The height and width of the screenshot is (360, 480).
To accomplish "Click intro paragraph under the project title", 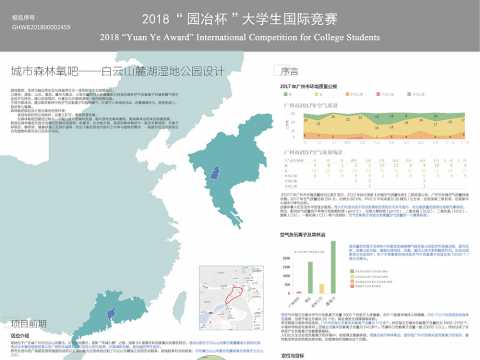I will [x=94, y=110].
